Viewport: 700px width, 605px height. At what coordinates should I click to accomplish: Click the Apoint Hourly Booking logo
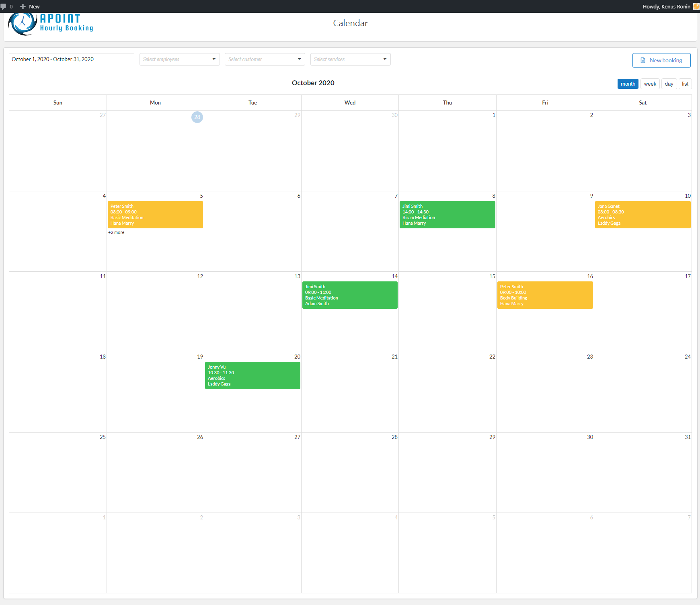pos(51,24)
